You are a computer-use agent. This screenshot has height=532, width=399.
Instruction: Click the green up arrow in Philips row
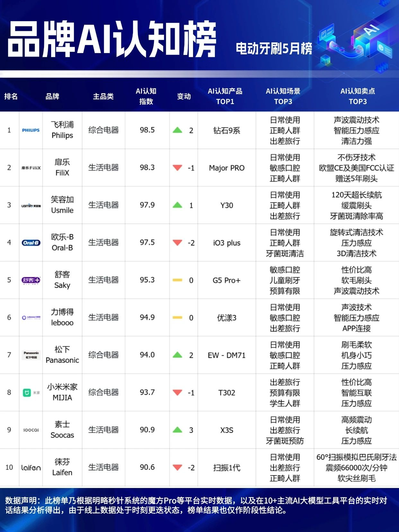pyautogui.click(x=177, y=130)
